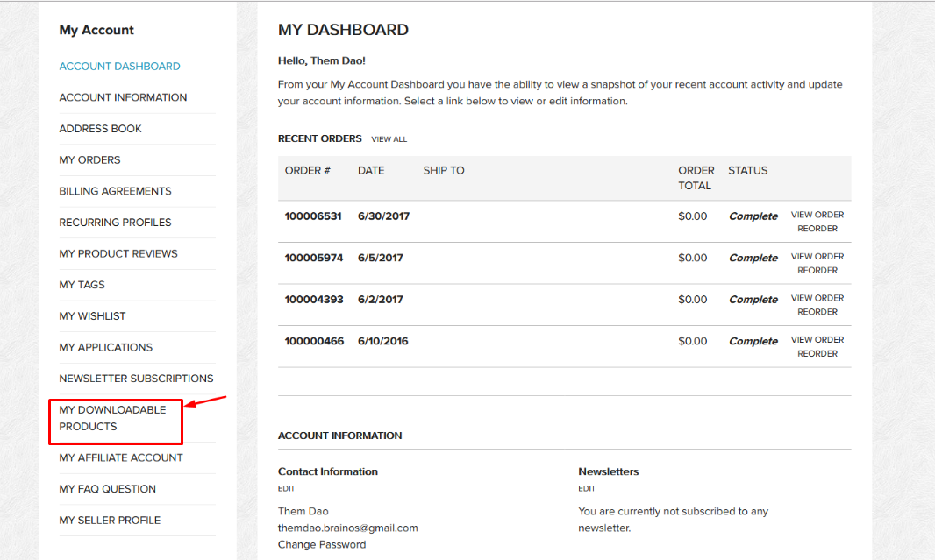
Task: Go to My Tags
Action: (x=82, y=285)
